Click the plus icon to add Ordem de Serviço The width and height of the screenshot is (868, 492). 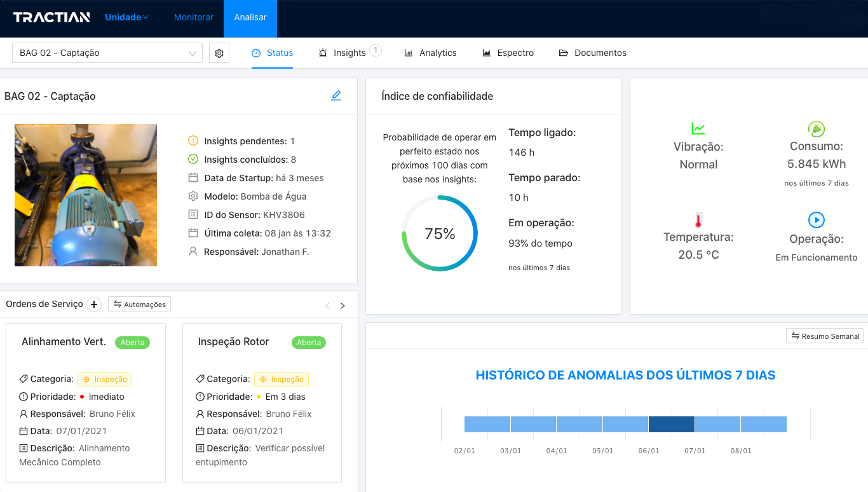coord(94,304)
